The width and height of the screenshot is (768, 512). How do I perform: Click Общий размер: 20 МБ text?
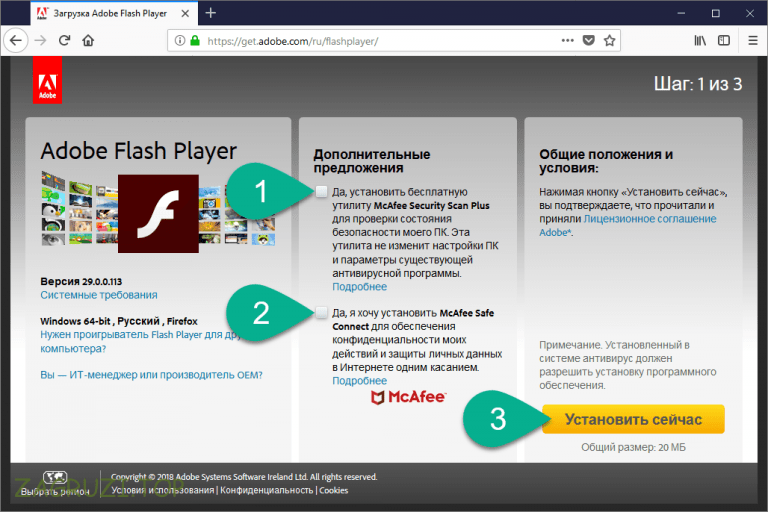pos(633,447)
